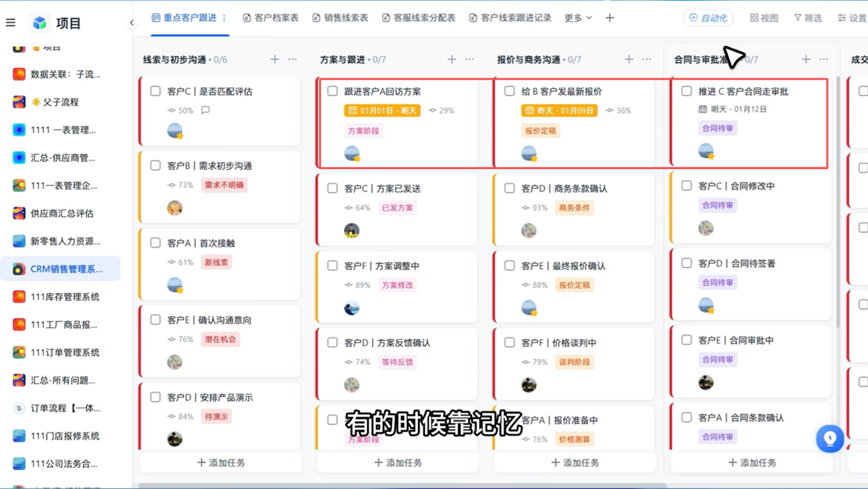Viewport: 868px width, 489px height.
Task: Add a card to 方案与跟进 column
Action: (452, 59)
